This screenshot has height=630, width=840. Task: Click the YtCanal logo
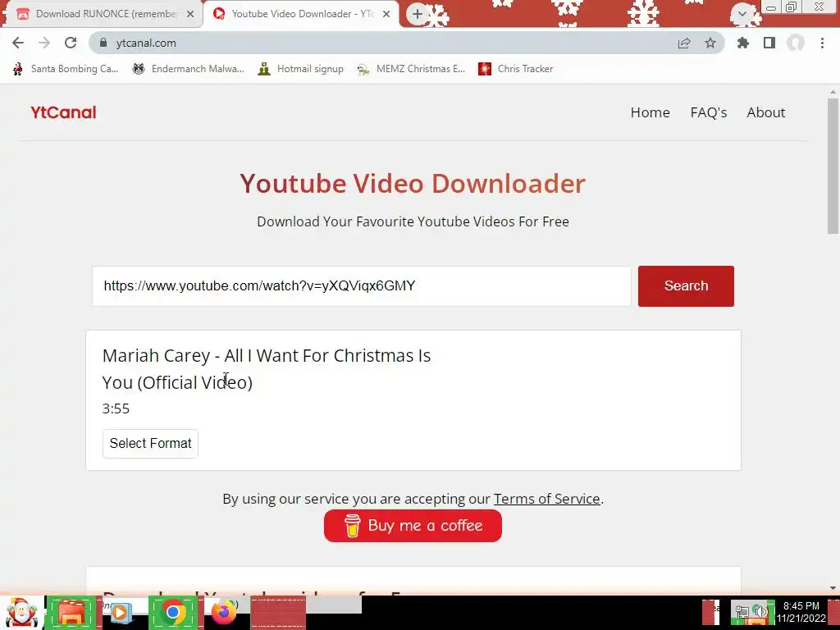(x=63, y=112)
